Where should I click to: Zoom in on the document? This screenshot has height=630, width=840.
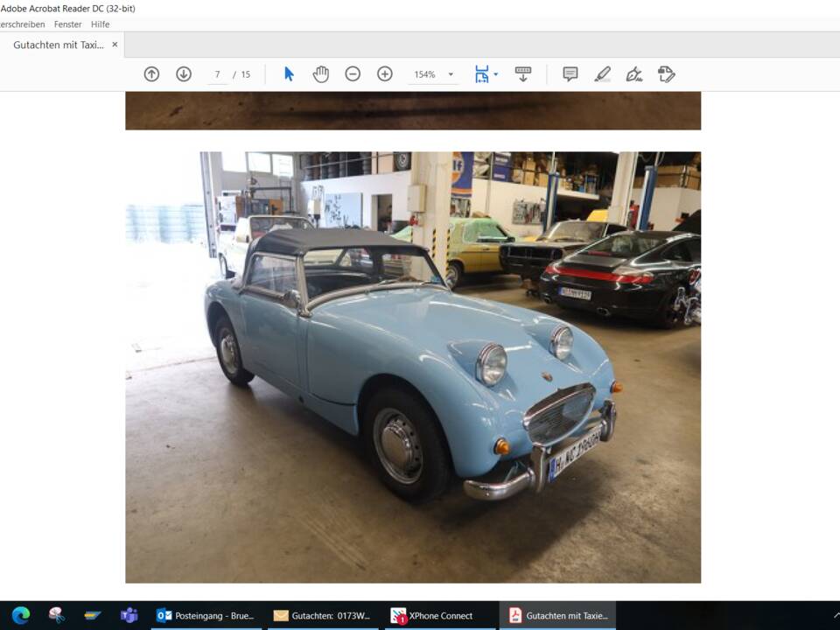384,74
